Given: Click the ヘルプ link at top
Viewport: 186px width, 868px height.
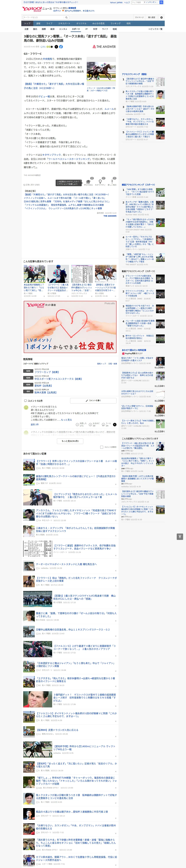Looking at the screenshot, I should [127, 2].
